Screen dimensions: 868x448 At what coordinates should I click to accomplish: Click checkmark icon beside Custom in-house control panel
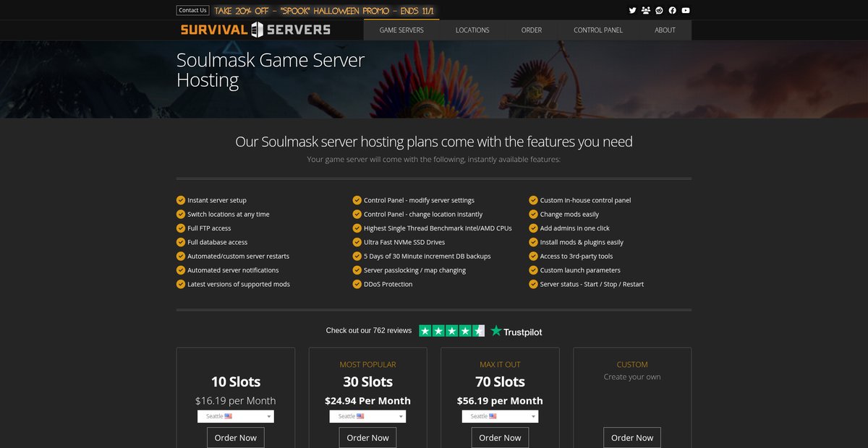tap(534, 200)
